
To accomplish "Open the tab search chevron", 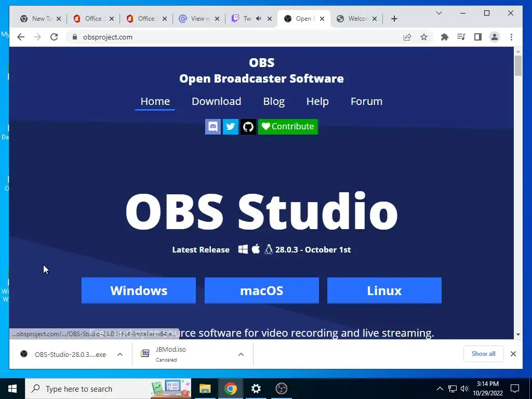I will [x=438, y=13].
